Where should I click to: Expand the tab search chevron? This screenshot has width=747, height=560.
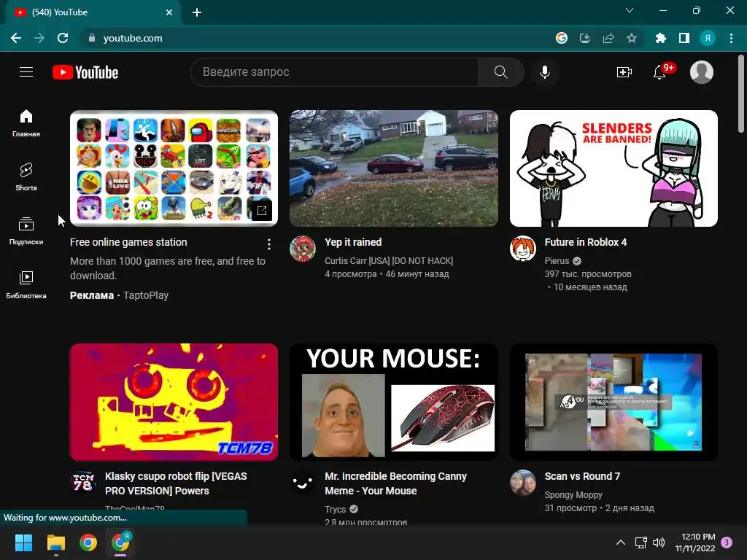[x=630, y=10]
